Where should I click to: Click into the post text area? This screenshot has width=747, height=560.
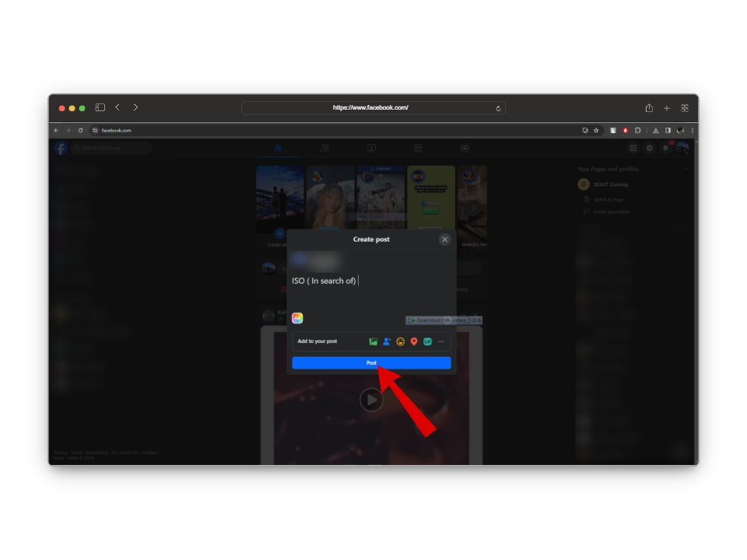pos(371,292)
